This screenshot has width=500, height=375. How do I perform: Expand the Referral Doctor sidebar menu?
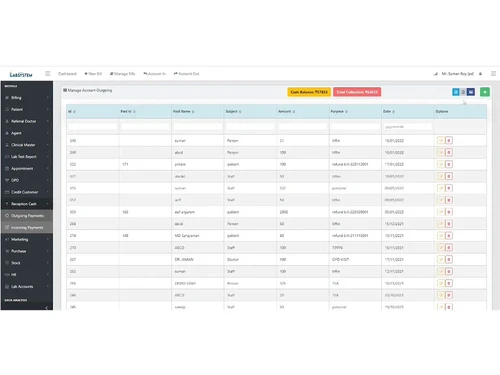point(27,121)
